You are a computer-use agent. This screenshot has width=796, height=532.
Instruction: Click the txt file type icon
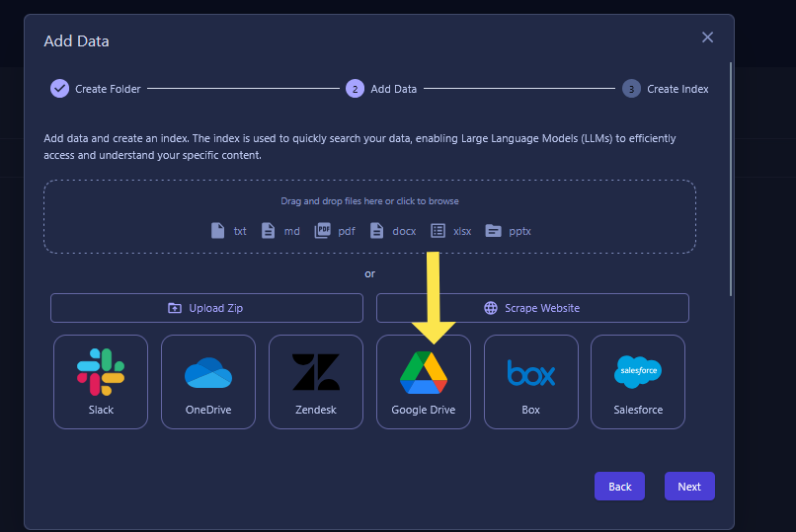click(218, 231)
